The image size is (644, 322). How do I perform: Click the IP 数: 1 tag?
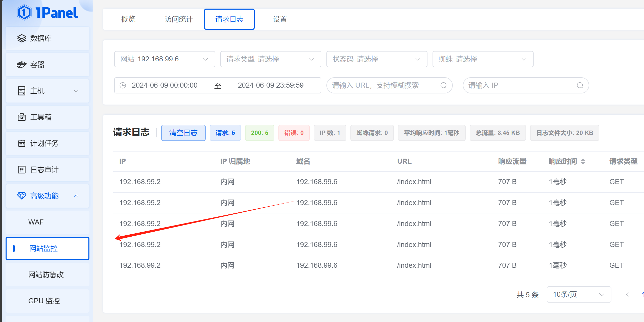coord(330,133)
